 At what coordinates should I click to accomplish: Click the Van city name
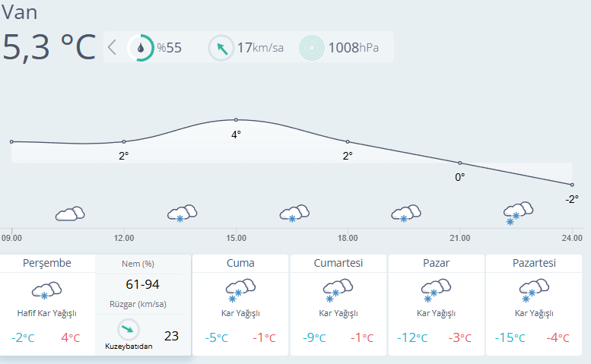(x=21, y=12)
